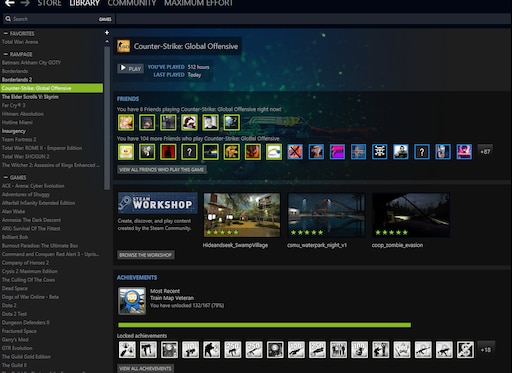Click the black-and-white face friend avatar
Image resolution: width=512 pixels, height=373 pixels.
pyautogui.click(x=211, y=122)
